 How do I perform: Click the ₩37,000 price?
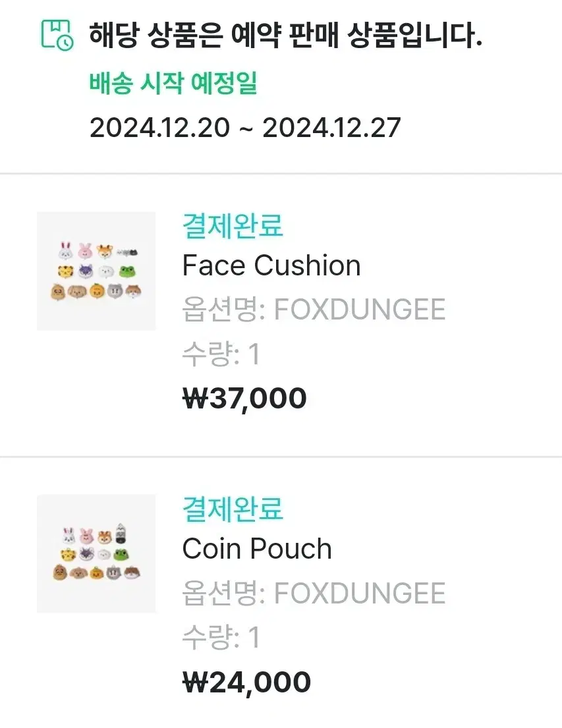tap(245, 399)
